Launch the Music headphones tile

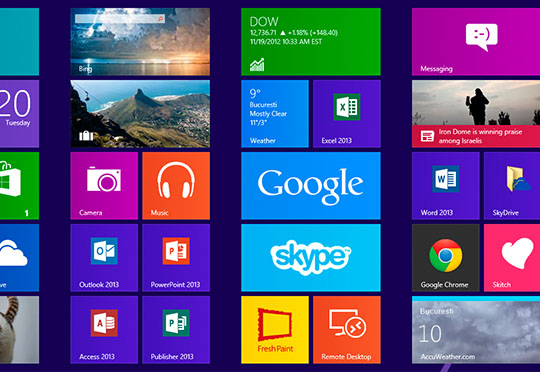point(176,186)
